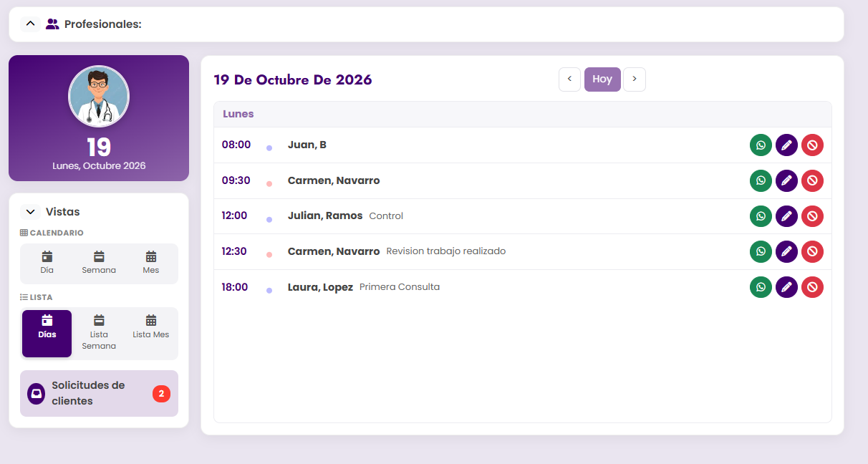Jump to today with Hoy button
868x464 pixels.
pos(602,79)
